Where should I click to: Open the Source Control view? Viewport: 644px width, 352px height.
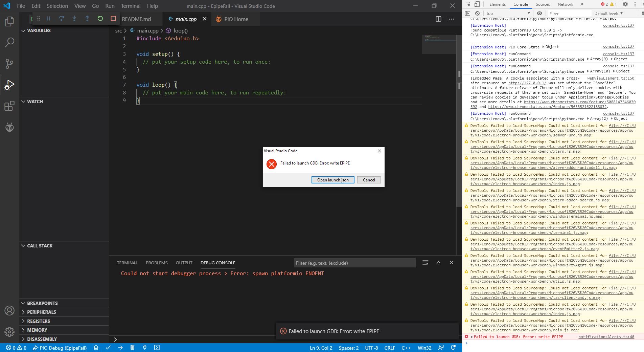tap(9, 63)
